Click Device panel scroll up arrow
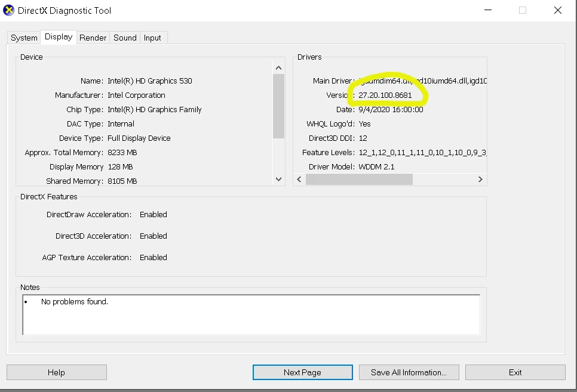Screen dimensions: 577x392 click(278, 68)
